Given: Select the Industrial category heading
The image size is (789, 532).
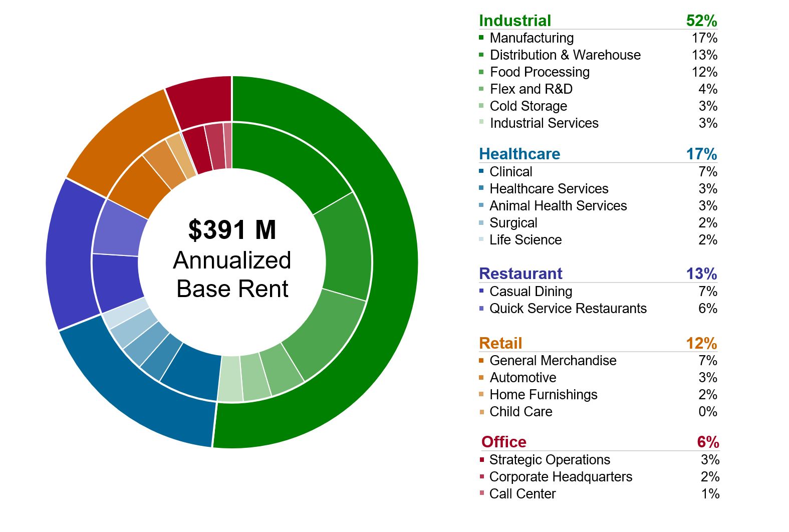Looking at the screenshot, I should (515, 21).
